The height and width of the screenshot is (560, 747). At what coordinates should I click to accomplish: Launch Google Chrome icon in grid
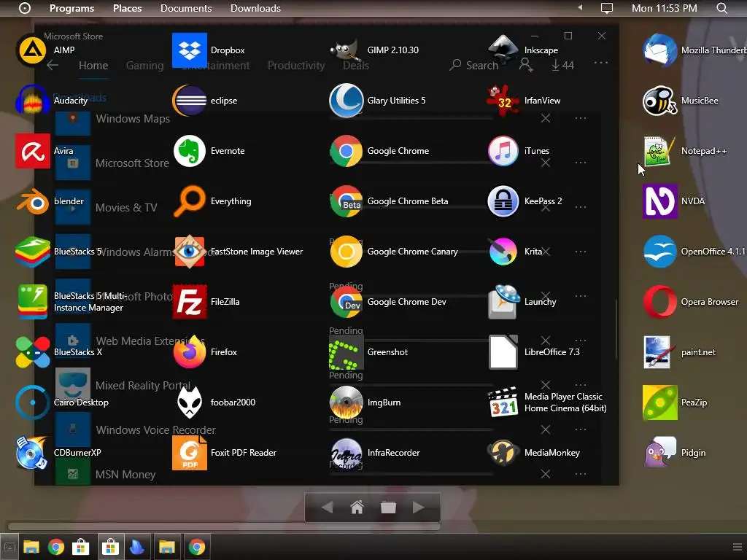346,151
